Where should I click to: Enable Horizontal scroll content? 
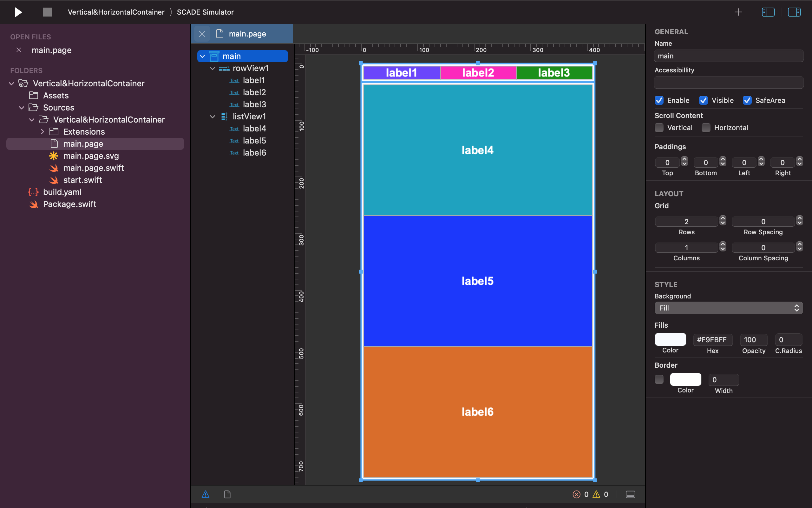click(706, 128)
